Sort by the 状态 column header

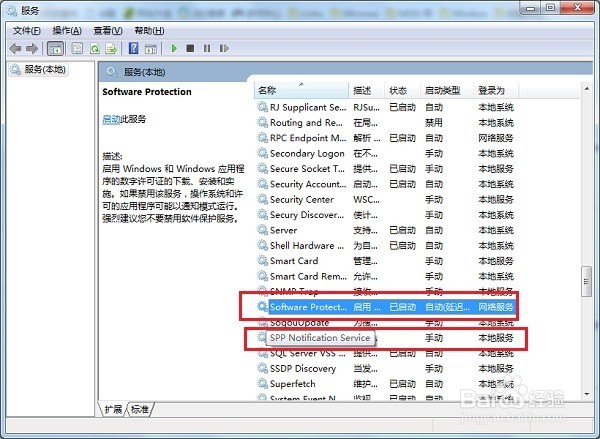403,91
